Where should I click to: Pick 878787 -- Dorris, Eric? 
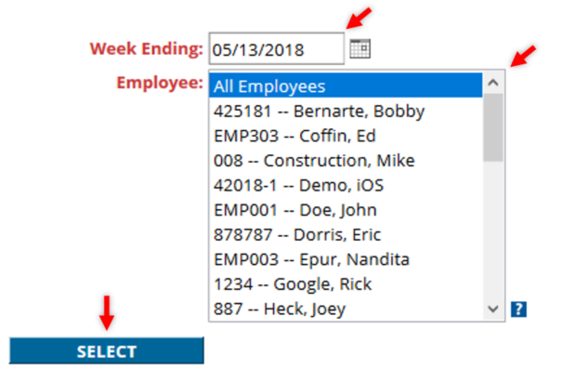[346, 235]
